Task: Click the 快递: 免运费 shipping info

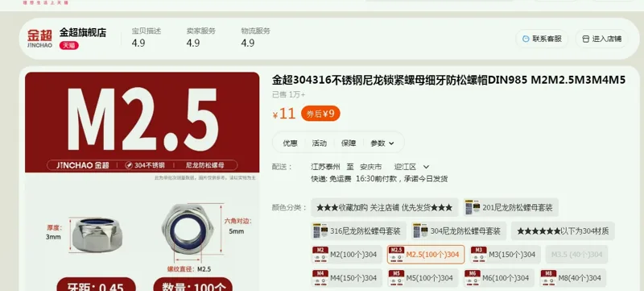Action: coord(331,179)
